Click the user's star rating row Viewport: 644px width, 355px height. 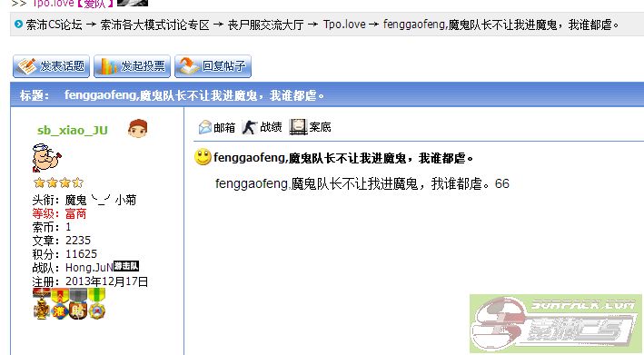58,182
